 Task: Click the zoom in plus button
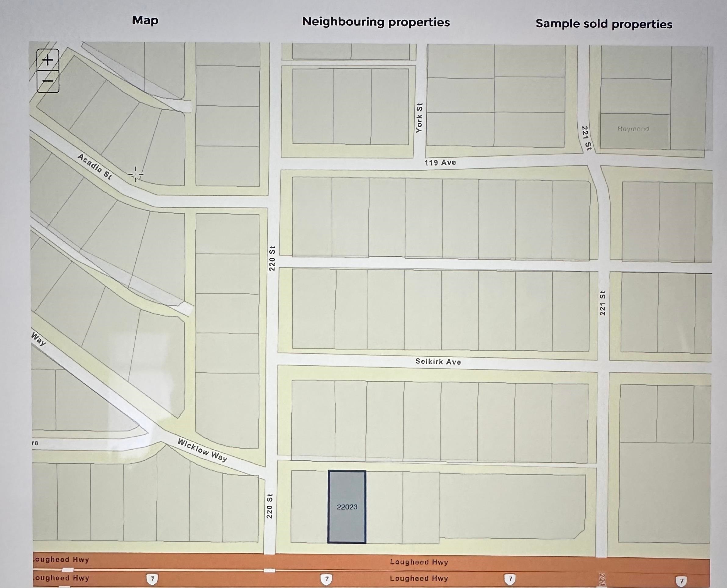pos(48,60)
